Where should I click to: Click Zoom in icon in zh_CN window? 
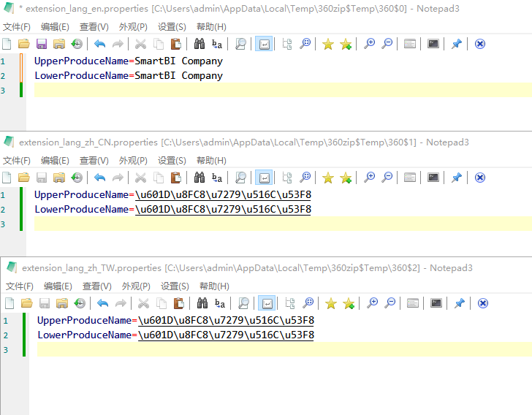click(x=369, y=178)
